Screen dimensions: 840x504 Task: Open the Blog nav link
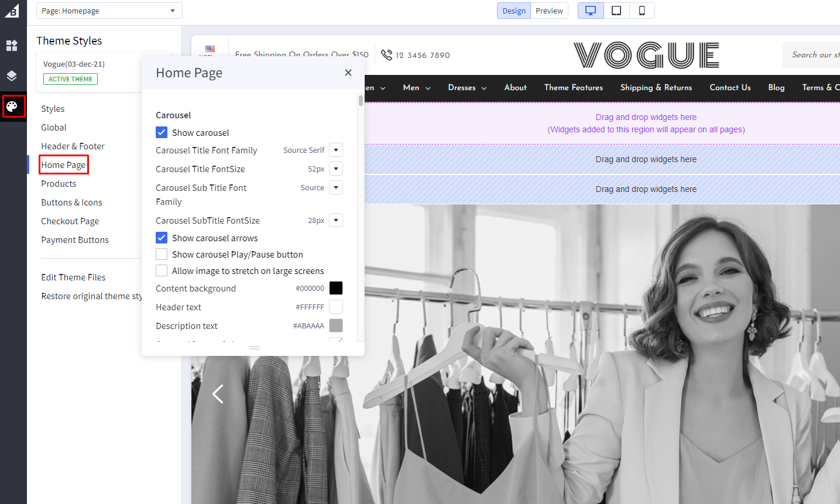coord(776,87)
